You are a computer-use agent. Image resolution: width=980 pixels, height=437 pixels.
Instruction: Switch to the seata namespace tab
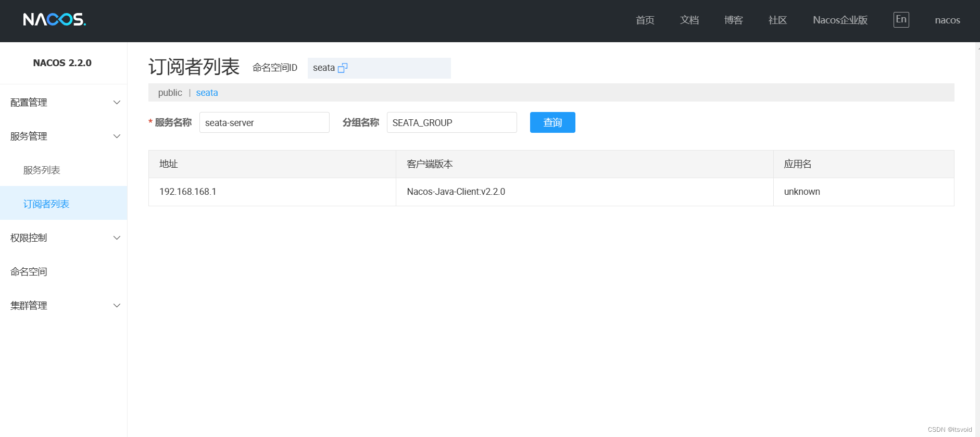click(207, 93)
